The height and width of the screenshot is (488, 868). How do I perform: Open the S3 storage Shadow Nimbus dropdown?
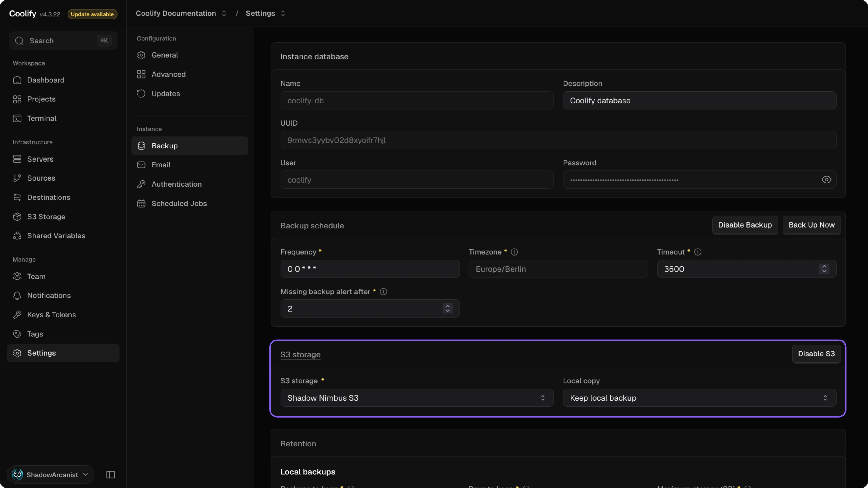pyautogui.click(x=417, y=398)
